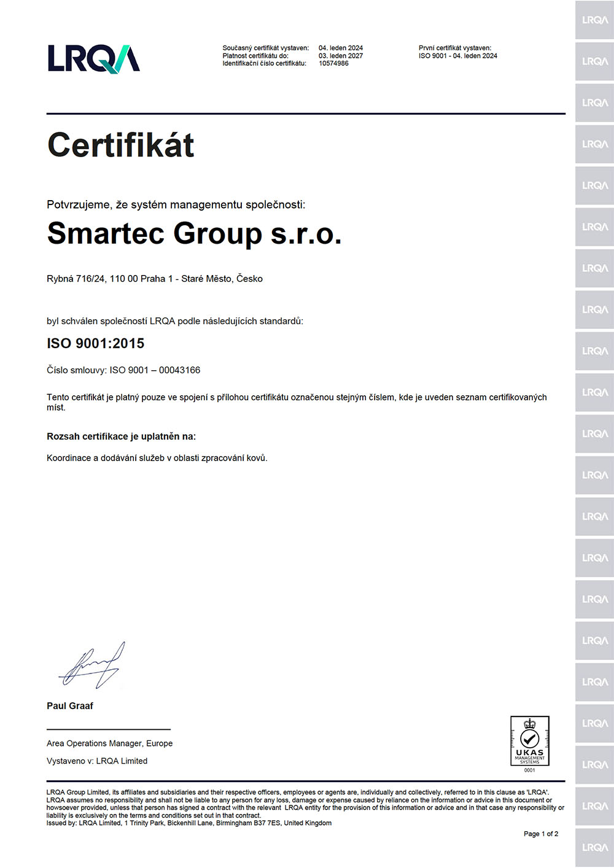Select the footer line starting "Issued by: LRQA Limited"
Viewport: 614px width, 868px height.
coord(189,823)
